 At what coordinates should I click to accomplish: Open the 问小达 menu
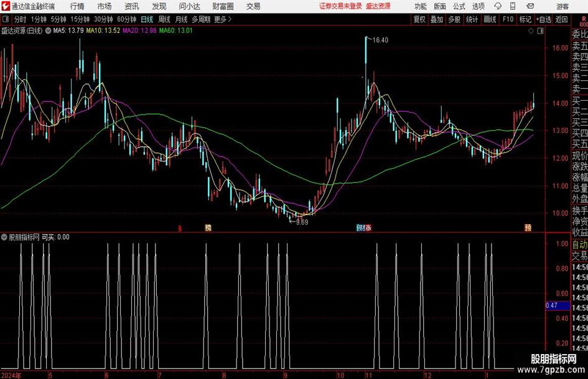coord(190,6)
